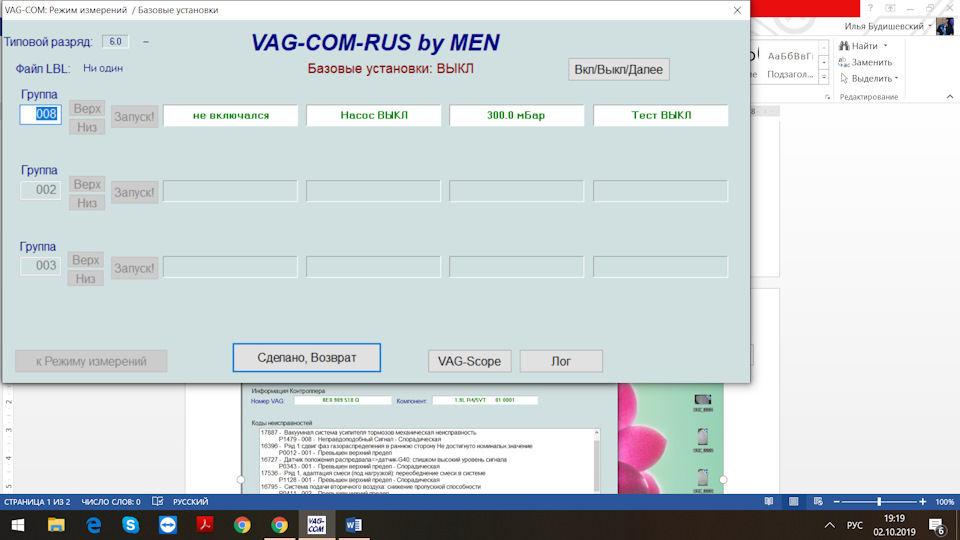Close the VAG-COM dialog window
Viewport: 960px width, 540px height.
point(737,10)
